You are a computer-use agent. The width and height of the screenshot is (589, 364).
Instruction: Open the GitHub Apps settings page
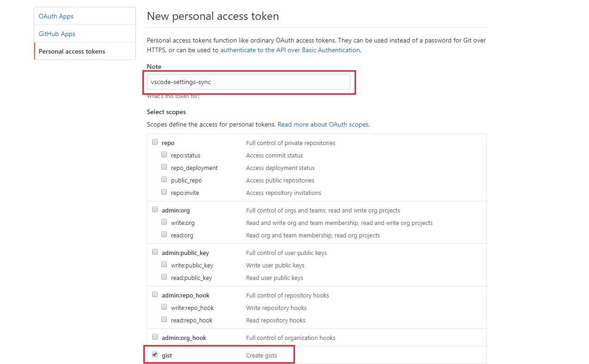pos(85,34)
